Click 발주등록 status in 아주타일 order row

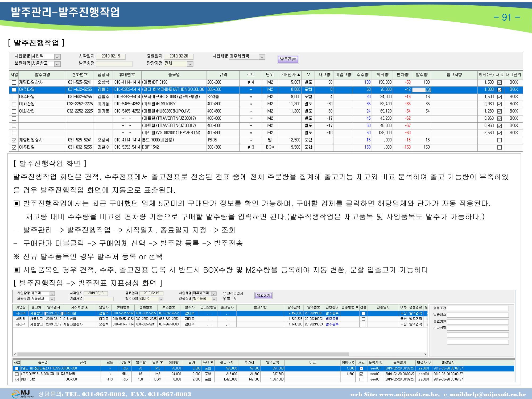click(x=332, y=313)
